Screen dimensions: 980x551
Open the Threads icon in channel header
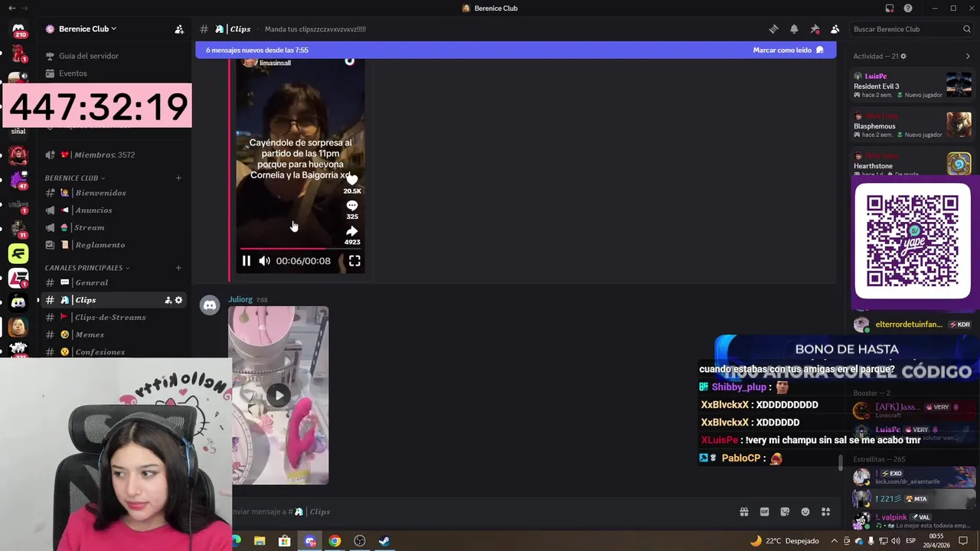tap(773, 29)
